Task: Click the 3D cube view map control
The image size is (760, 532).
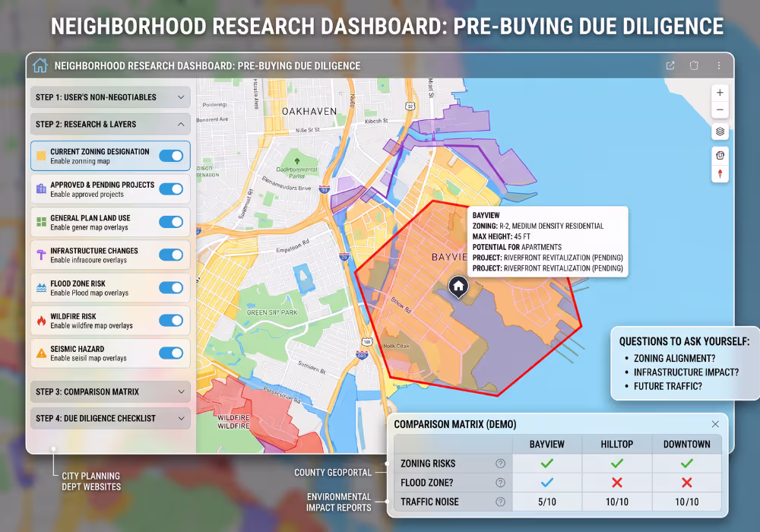Action: pos(720,156)
